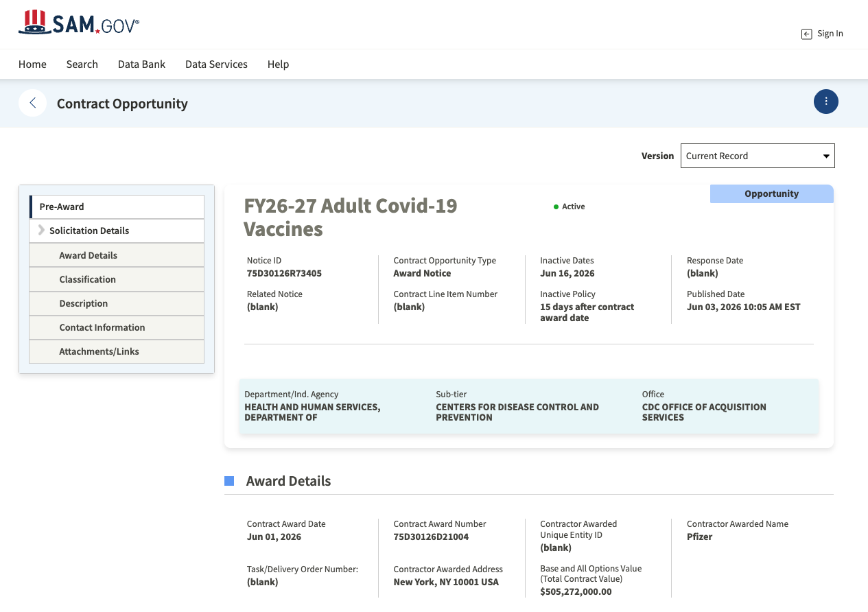
Task: Click the Active status indicator
Action: coord(570,207)
